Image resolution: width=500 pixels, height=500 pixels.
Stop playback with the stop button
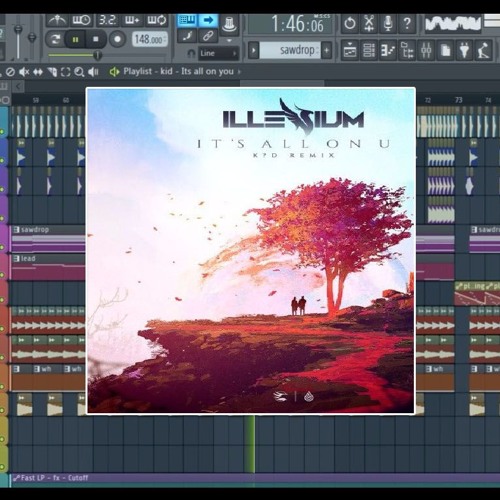click(96, 39)
